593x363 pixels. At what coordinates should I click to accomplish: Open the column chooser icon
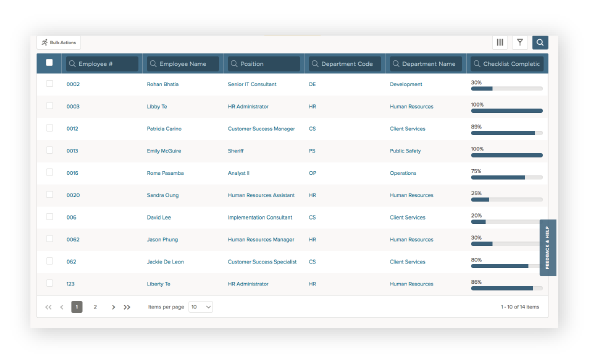(500, 42)
